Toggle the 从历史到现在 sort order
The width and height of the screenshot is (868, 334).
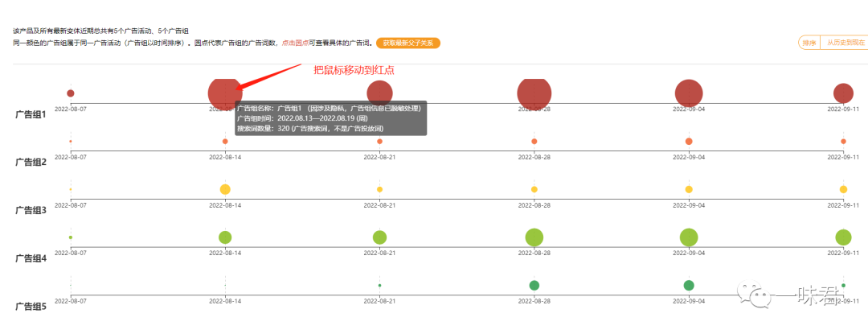point(844,43)
